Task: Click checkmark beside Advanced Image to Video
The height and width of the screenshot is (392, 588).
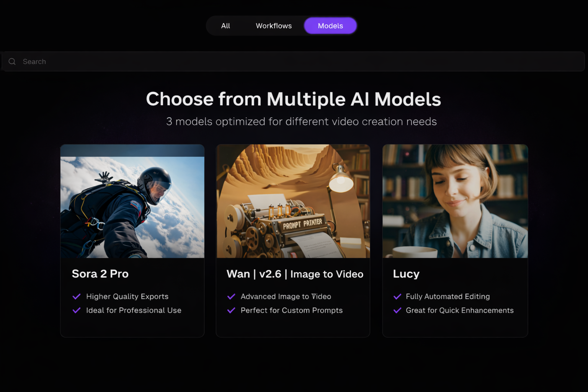Action: point(231,297)
